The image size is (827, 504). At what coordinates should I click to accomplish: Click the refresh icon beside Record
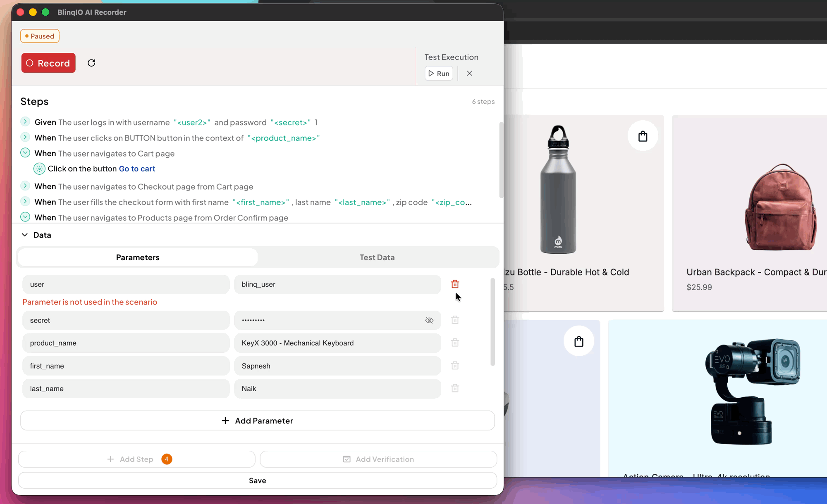coord(91,63)
